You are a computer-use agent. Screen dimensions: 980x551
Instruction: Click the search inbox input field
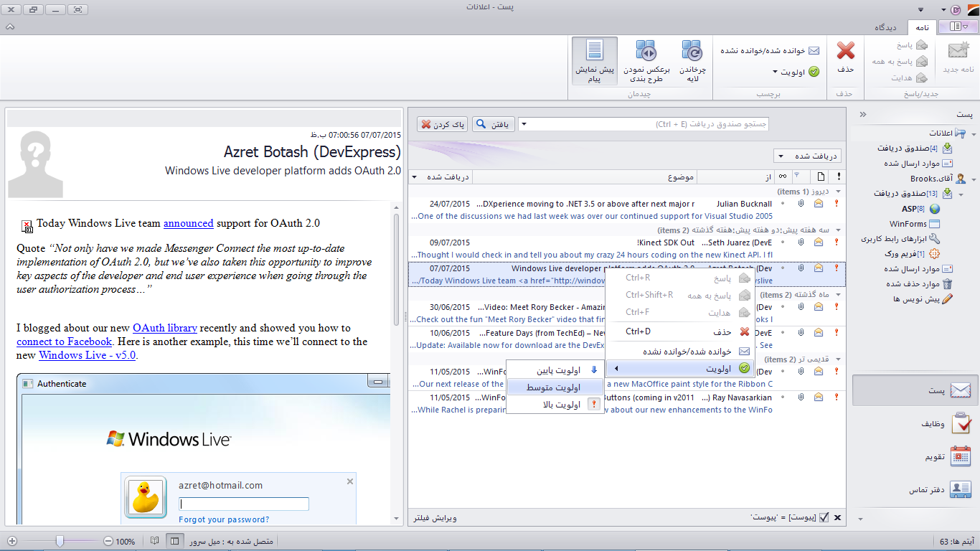point(649,124)
